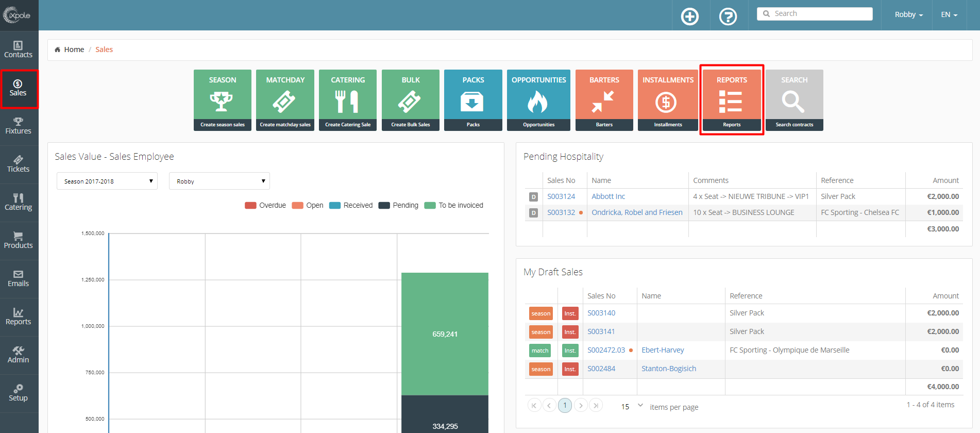Open the items per page dropdown
This screenshot has height=433, width=980.
[631, 406]
